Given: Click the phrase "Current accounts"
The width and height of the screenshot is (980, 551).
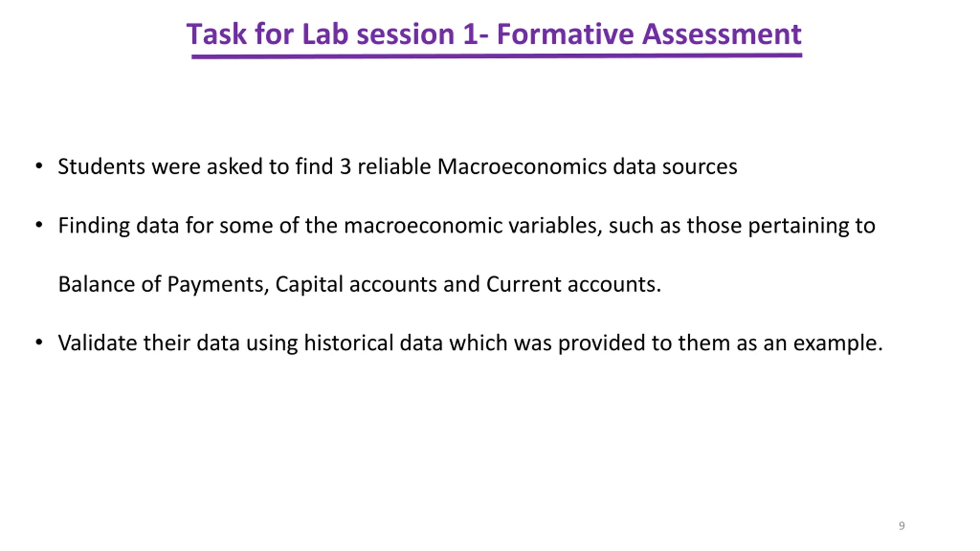Looking at the screenshot, I should (x=573, y=284).
